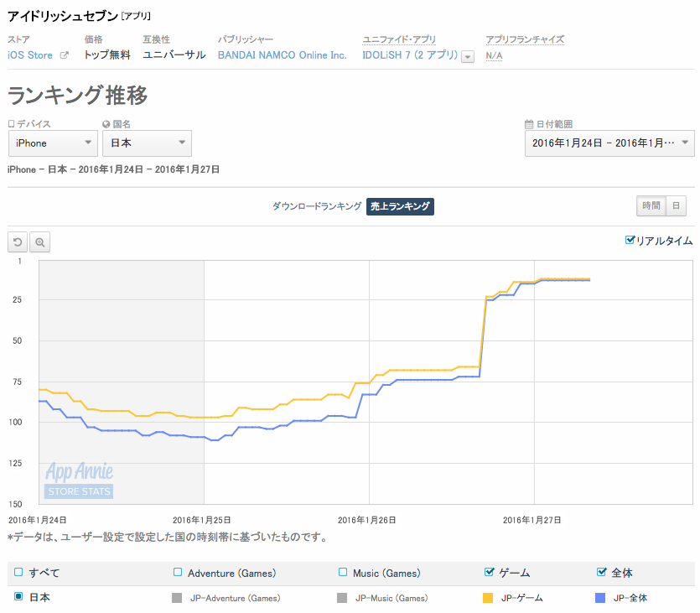Uncheck the ゲーム category checkbox

(x=490, y=572)
